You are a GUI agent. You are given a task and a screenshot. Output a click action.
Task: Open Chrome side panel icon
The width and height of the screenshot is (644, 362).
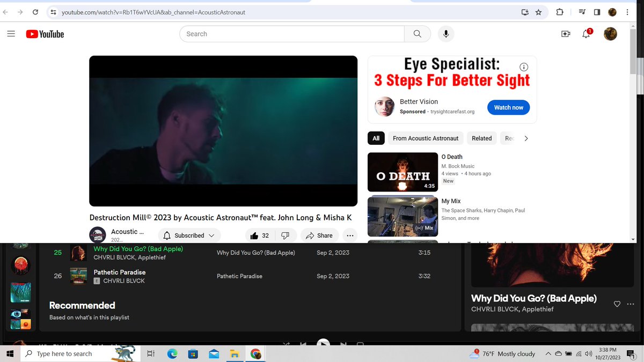[x=597, y=12]
